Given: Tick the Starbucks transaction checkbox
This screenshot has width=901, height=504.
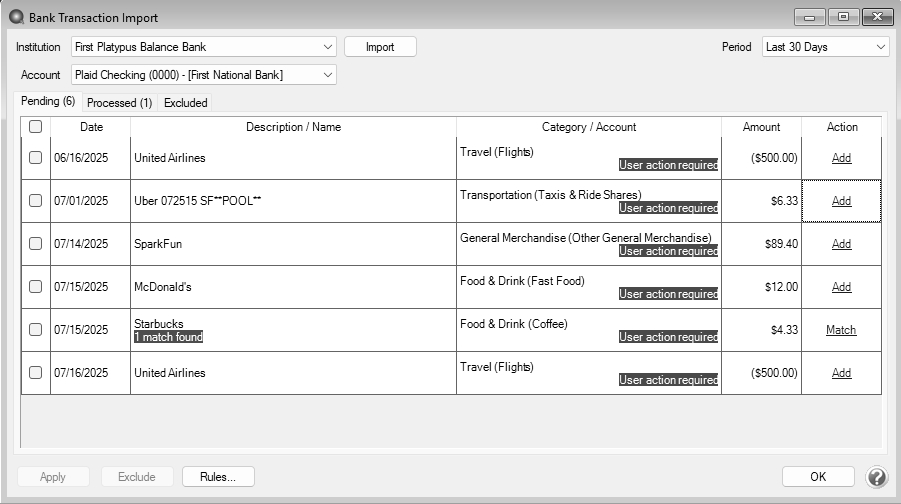Looking at the screenshot, I should [36, 330].
